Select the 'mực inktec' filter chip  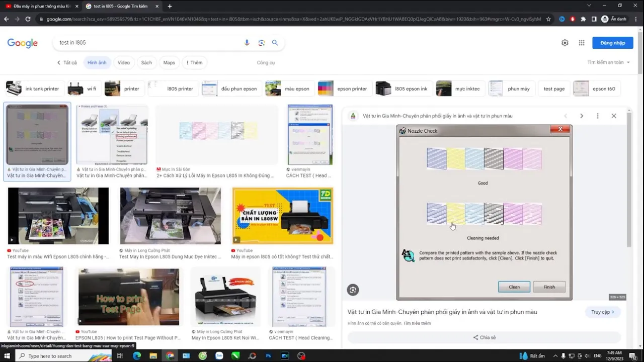click(460, 88)
